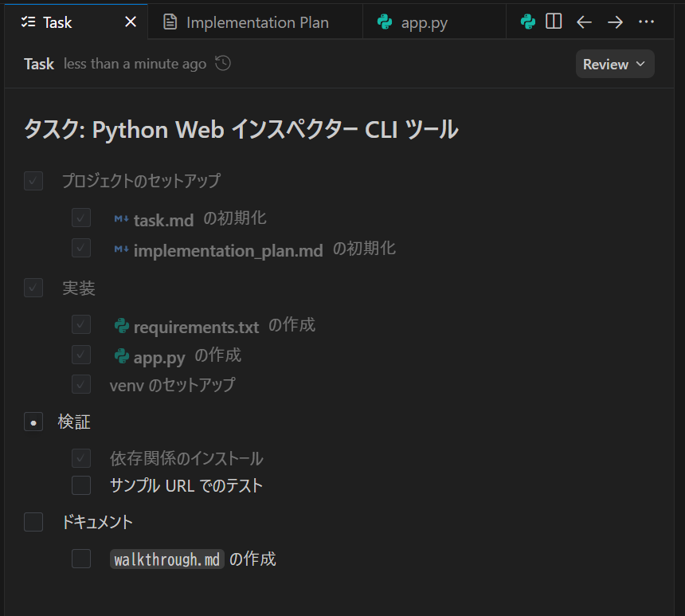Click the walkthrough.md code label
The image size is (685, 616).
point(167,559)
